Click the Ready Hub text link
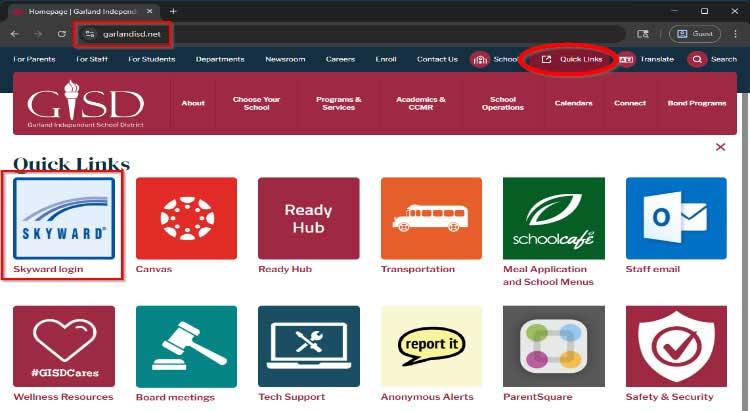This screenshot has width=750, height=411. point(285,269)
